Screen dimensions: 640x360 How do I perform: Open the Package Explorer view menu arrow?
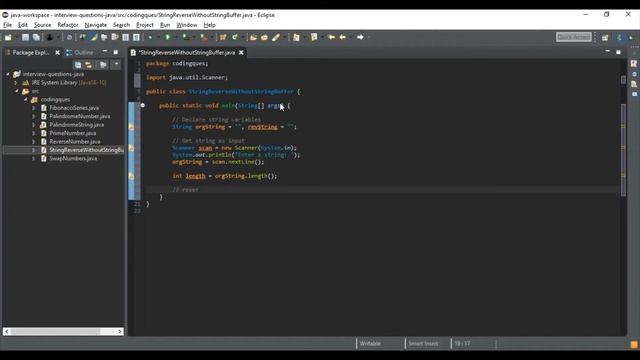pos(116,64)
